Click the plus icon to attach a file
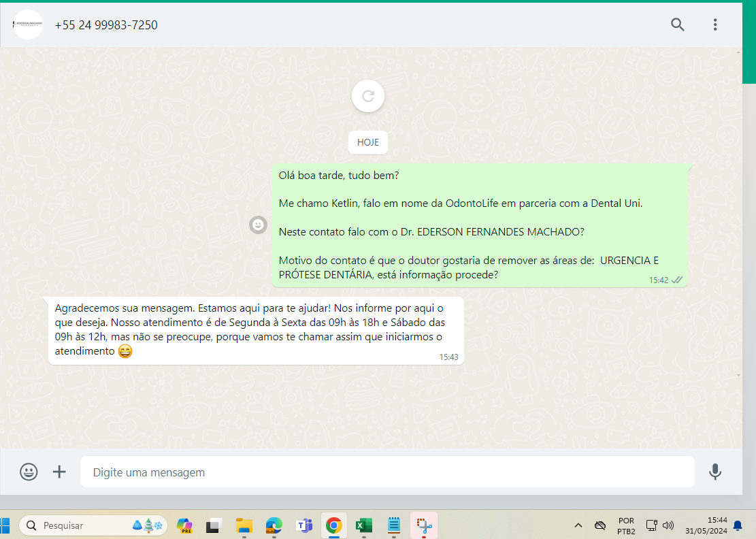The image size is (756, 539). (x=60, y=472)
